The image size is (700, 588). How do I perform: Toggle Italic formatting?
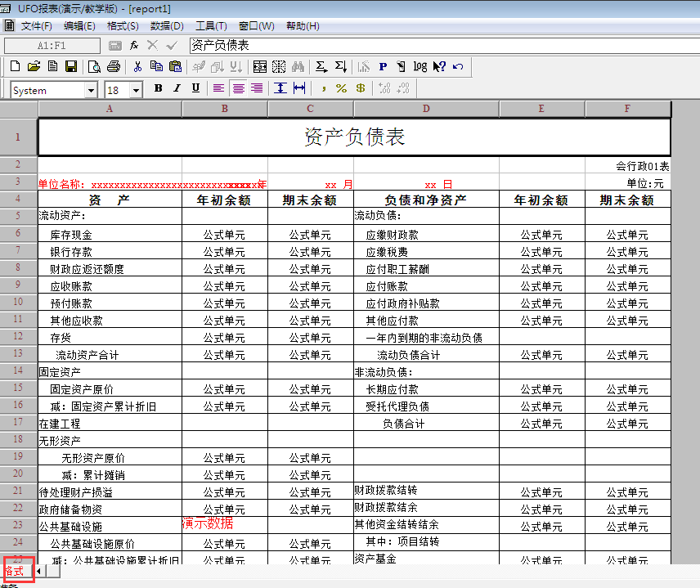[x=177, y=88]
